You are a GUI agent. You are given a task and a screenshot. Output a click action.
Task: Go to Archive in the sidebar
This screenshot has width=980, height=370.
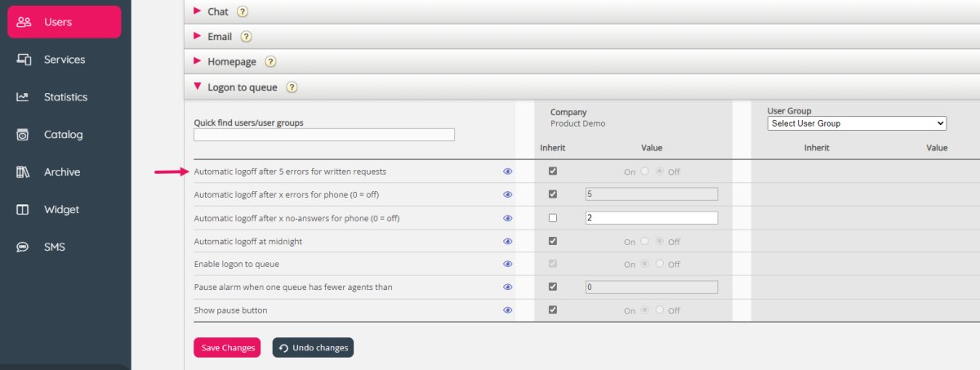pyautogui.click(x=61, y=172)
